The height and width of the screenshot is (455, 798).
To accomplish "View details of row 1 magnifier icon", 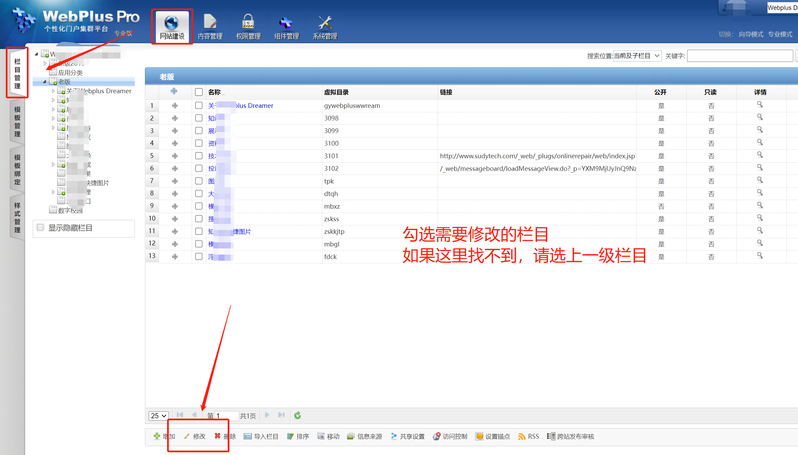I will click(759, 104).
